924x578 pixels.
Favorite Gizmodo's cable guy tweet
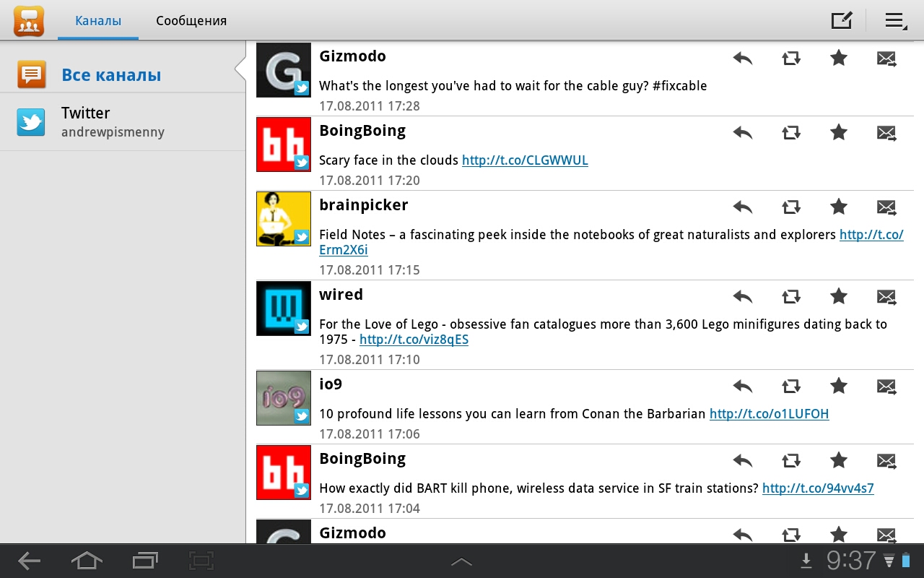[x=838, y=58]
